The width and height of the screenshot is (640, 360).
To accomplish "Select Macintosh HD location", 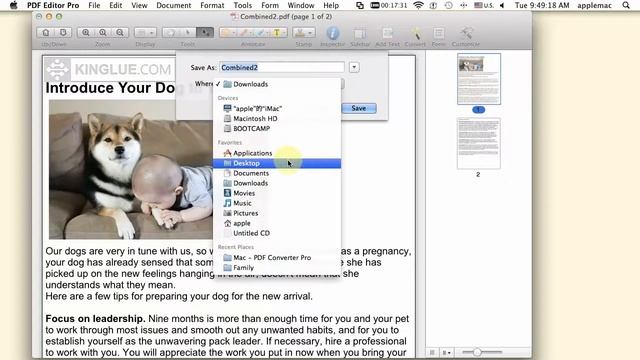I will (277, 118).
